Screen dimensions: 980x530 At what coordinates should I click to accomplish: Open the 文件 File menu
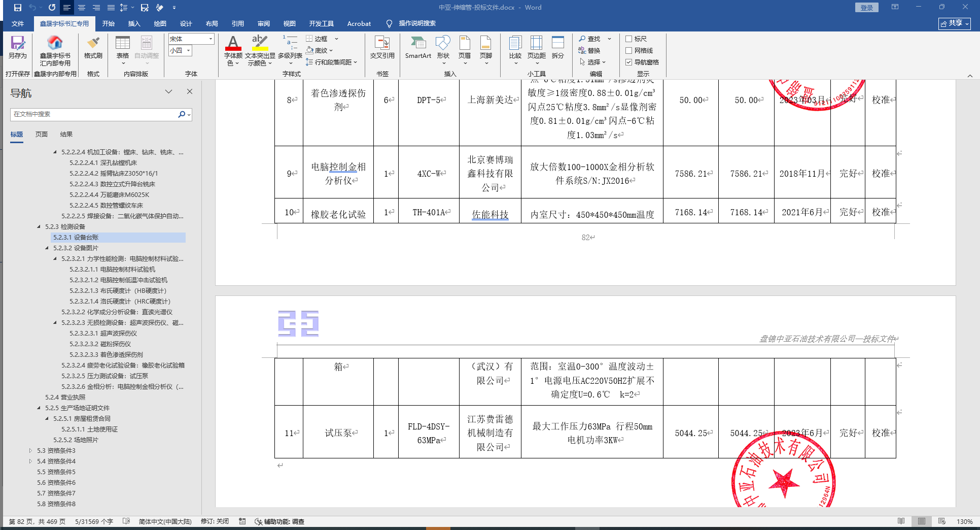18,23
